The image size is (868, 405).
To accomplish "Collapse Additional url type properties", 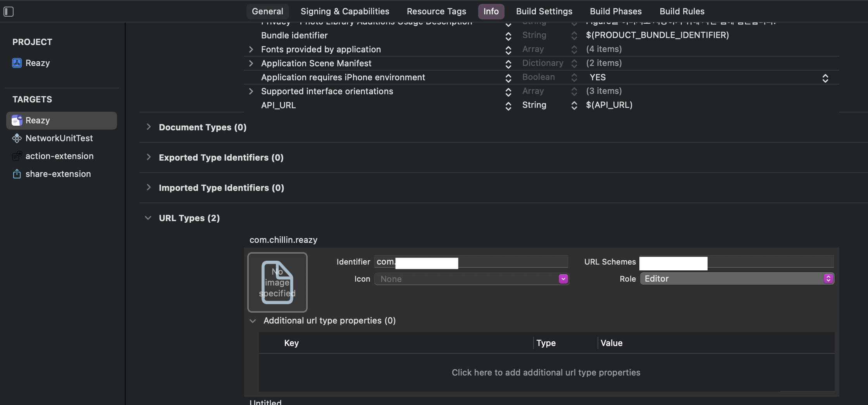I will [253, 321].
